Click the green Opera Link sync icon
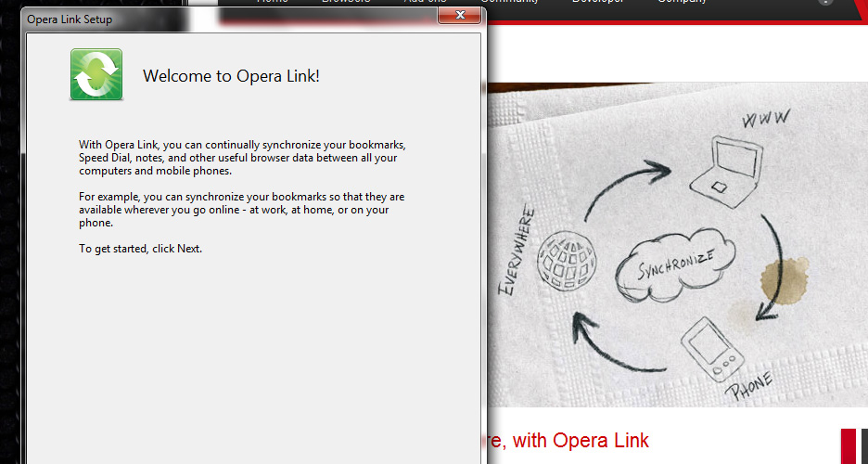 point(96,74)
